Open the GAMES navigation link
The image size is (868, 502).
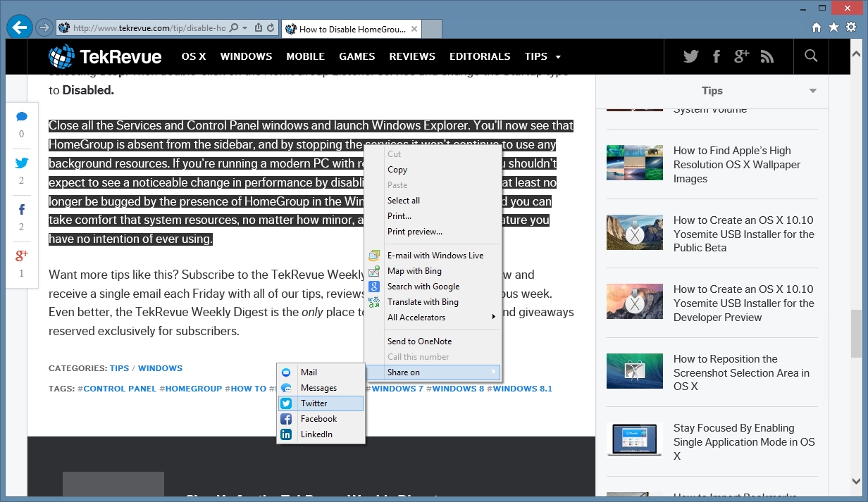pyautogui.click(x=357, y=56)
